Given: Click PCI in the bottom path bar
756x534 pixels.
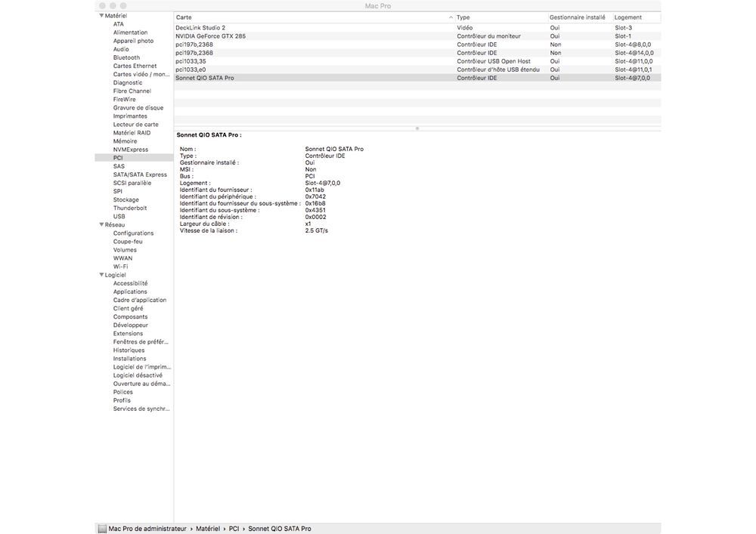Looking at the screenshot, I should point(234,529).
